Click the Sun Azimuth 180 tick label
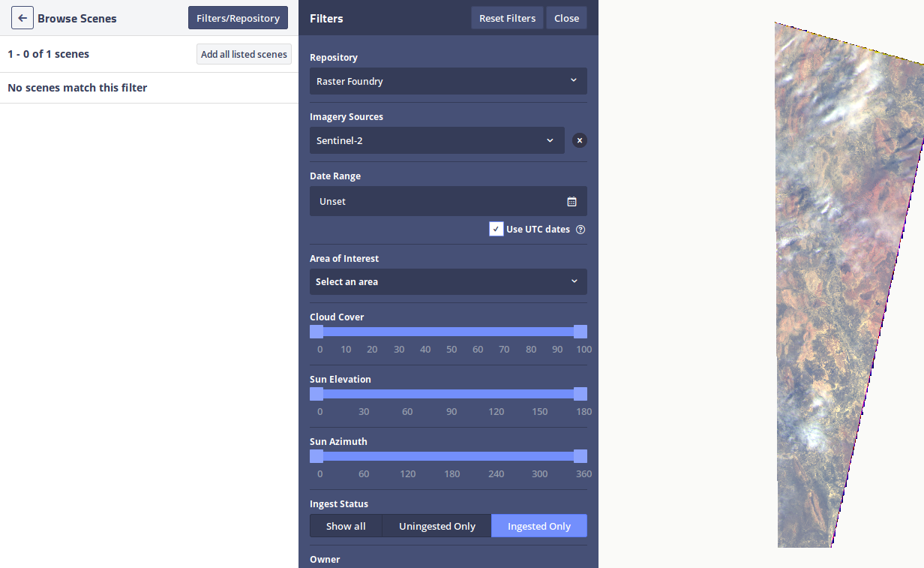The image size is (924, 568). 452,474
